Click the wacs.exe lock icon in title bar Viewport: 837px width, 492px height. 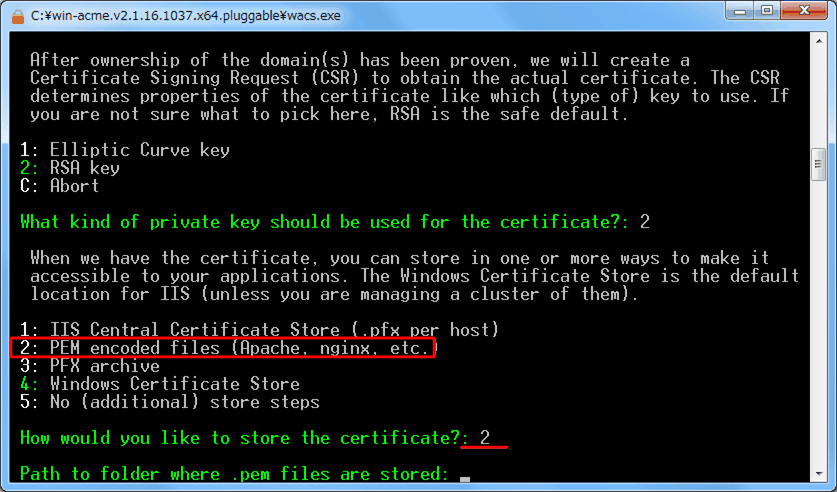click(x=18, y=17)
